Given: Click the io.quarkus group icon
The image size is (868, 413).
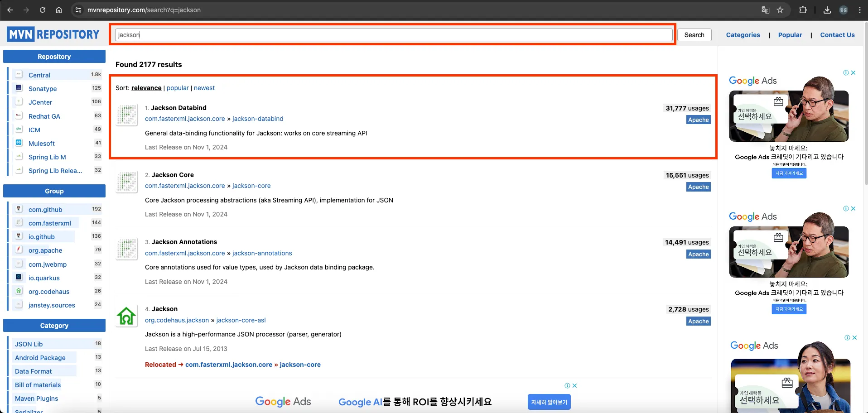Looking at the screenshot, I should click(19, 277).
